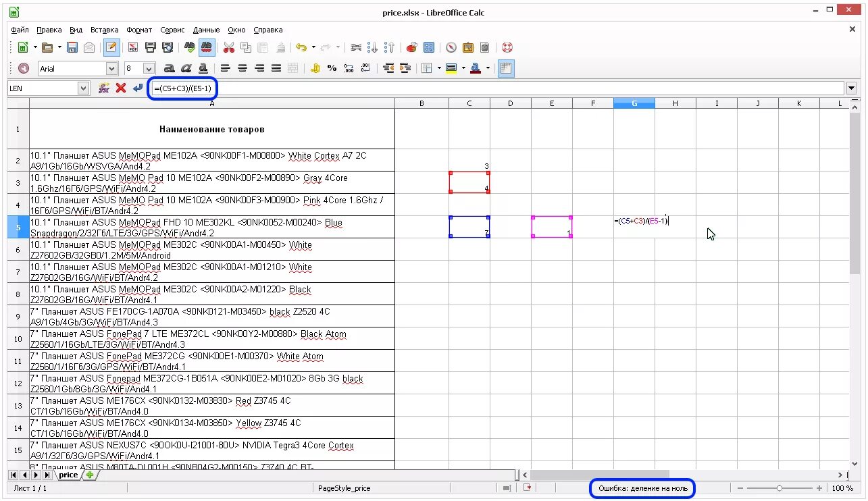The height and width of the screenshot is (501, 868).
Task: Add decimal place icon
Action: pos(349,68)
